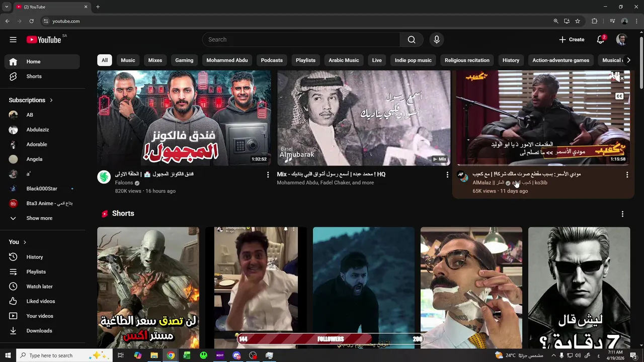This screenshot has width=644, height=362.
Task: Open the Windows Start menu
Action: 8,355
